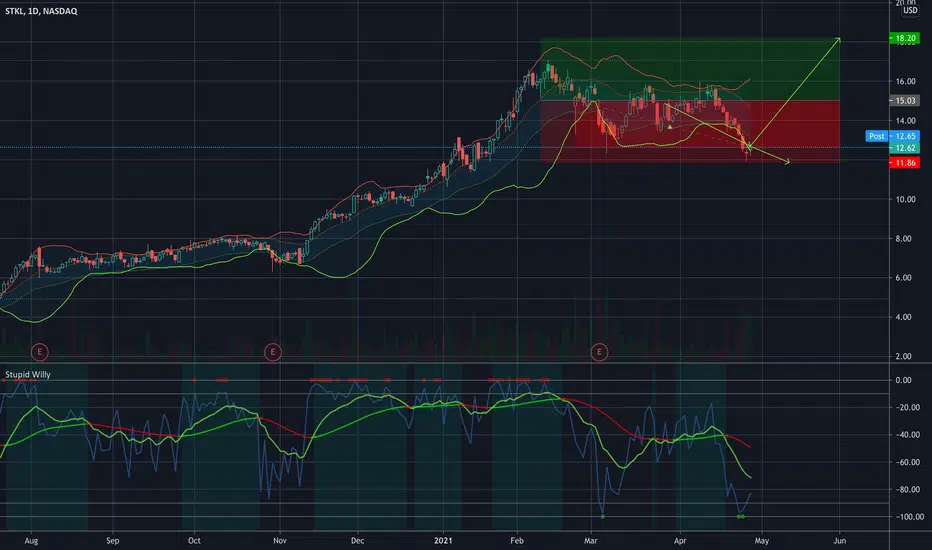Click the 2021 label on time axis
This screenshot has height=550, width=932.
pyautogui.click(x=443, y=540)
